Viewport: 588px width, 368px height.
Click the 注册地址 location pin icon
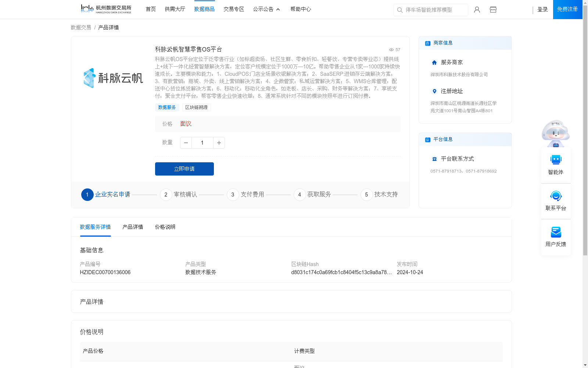click(434, 91)
